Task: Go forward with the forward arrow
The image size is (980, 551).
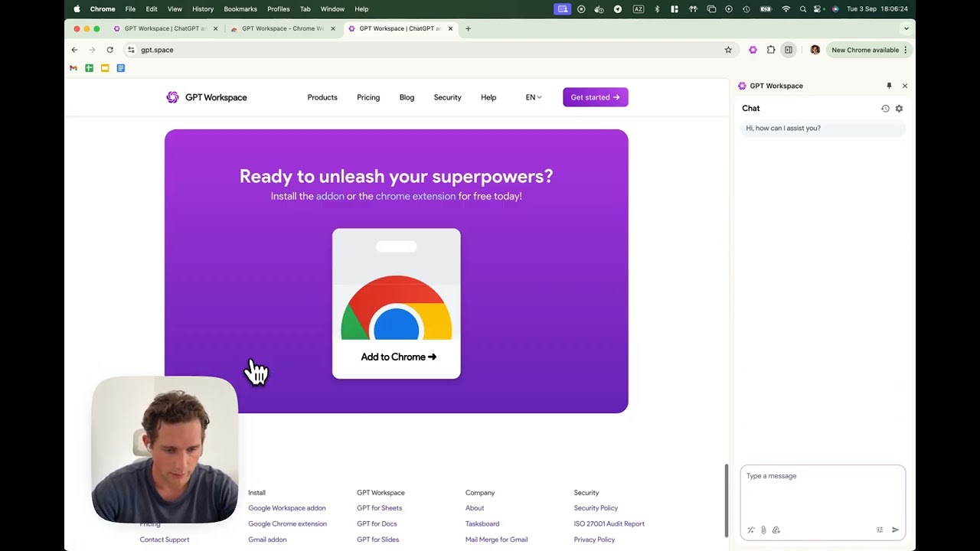Action: click(x=92, y=50)
